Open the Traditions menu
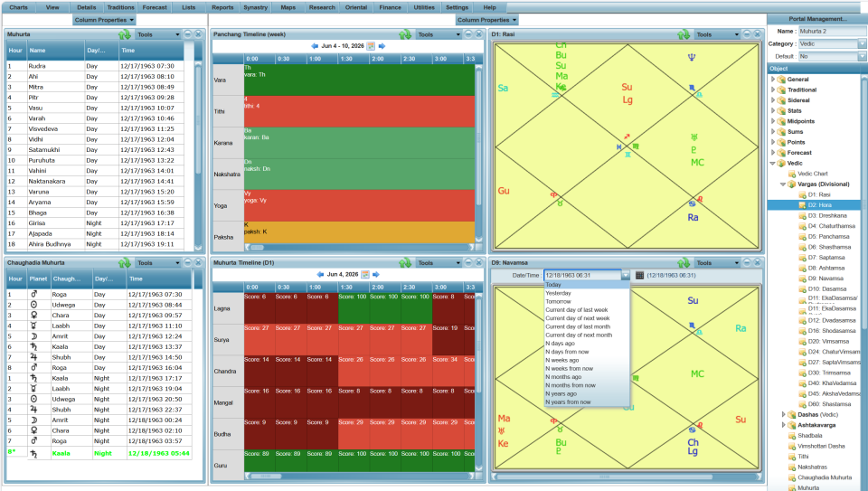The image size is (868, 491). (x=120, y=7)
